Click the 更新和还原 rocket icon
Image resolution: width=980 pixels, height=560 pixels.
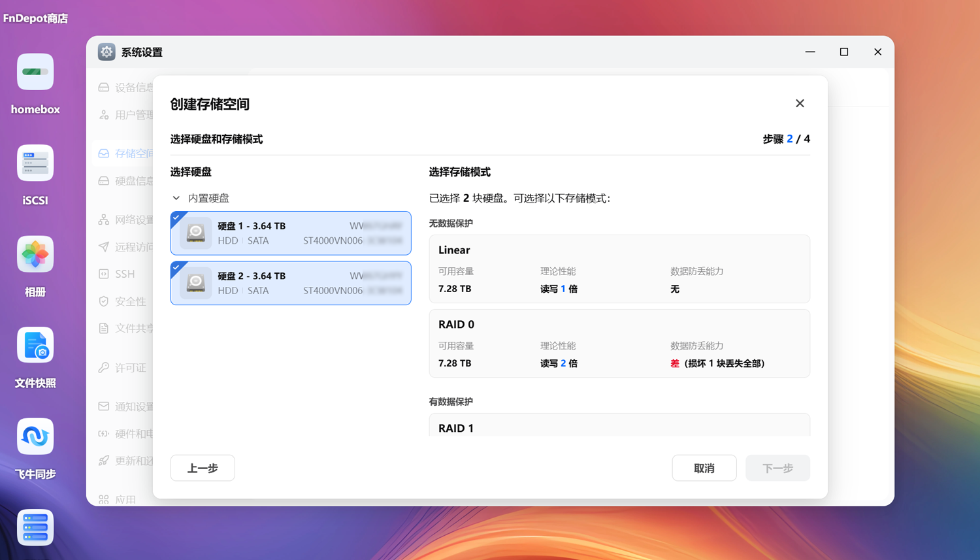[104, 461]
